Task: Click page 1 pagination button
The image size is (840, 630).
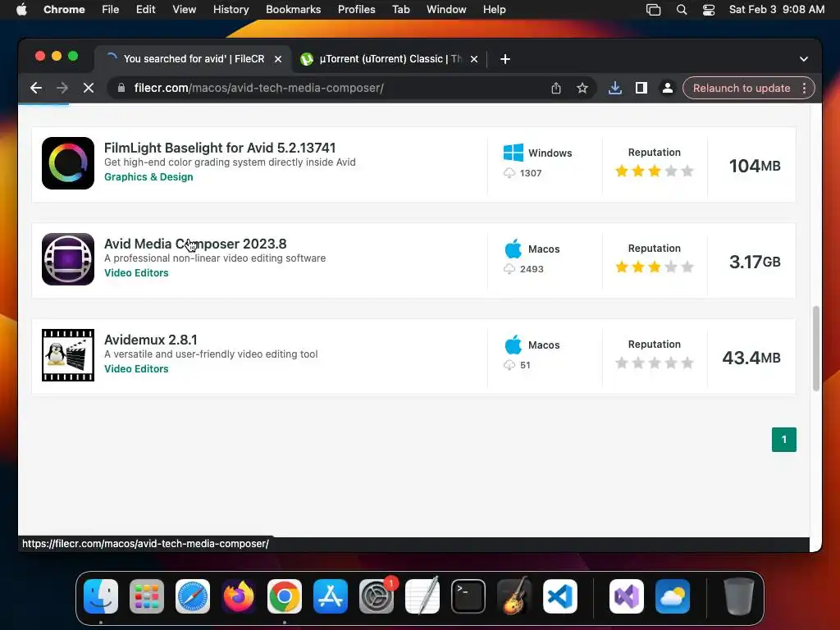Action: (x=783, y=440)
